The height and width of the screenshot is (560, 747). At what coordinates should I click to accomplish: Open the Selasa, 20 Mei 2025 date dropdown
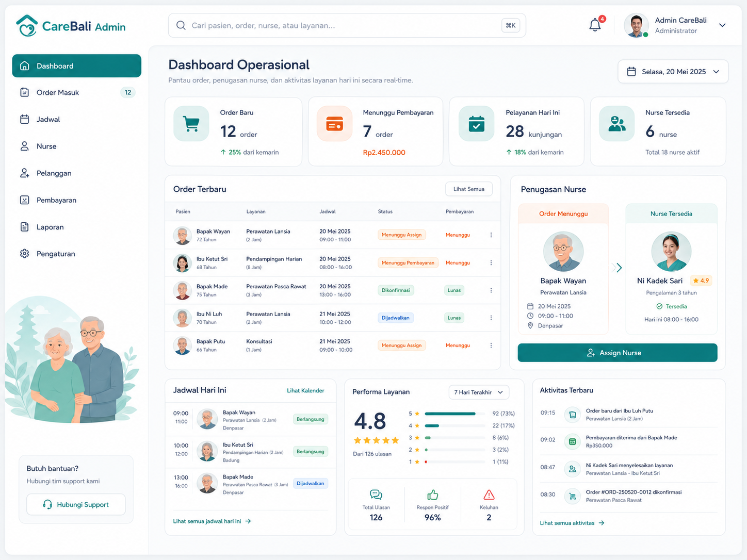(673, 72)
